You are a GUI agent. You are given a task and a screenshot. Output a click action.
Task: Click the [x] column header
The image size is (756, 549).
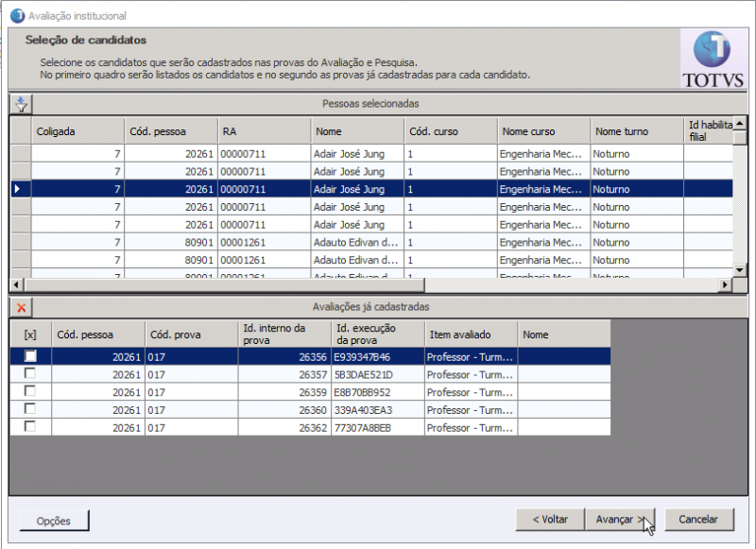28,334
